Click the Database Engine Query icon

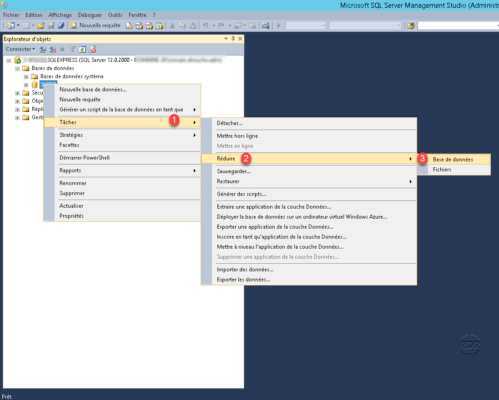pyautogui.click(x=129, y=26)
